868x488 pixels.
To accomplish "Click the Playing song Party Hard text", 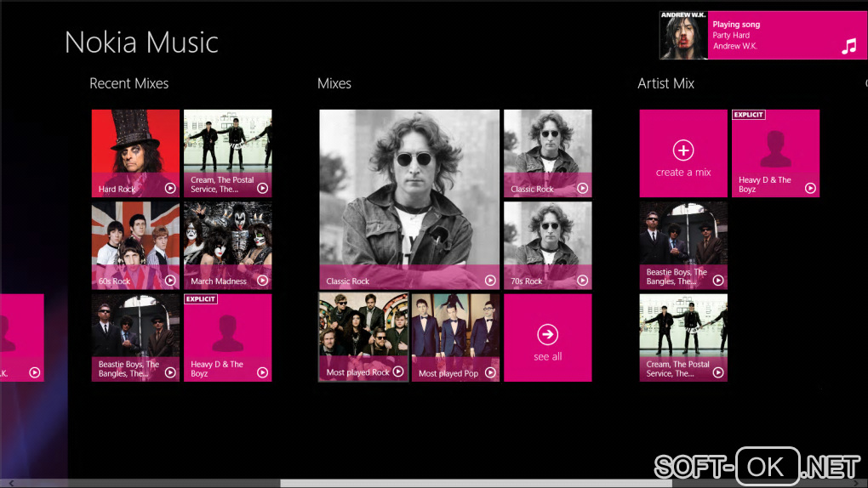I will tap(731, 35).
